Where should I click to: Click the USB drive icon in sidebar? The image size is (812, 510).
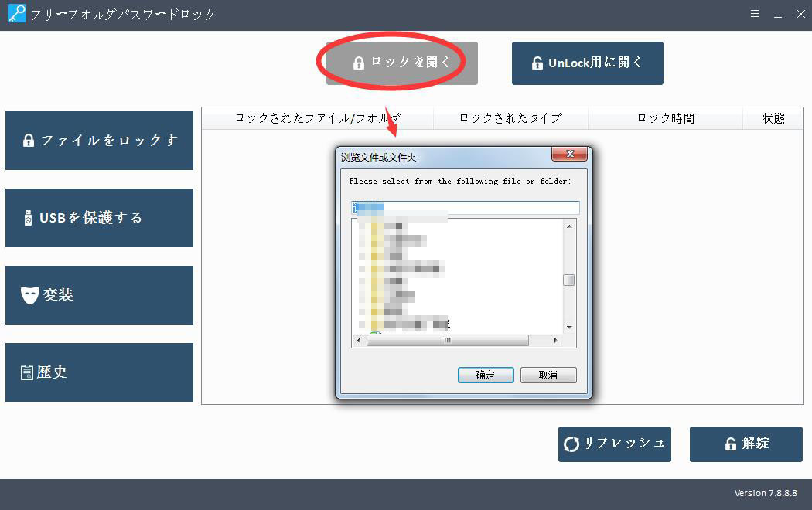pos(28,218)
